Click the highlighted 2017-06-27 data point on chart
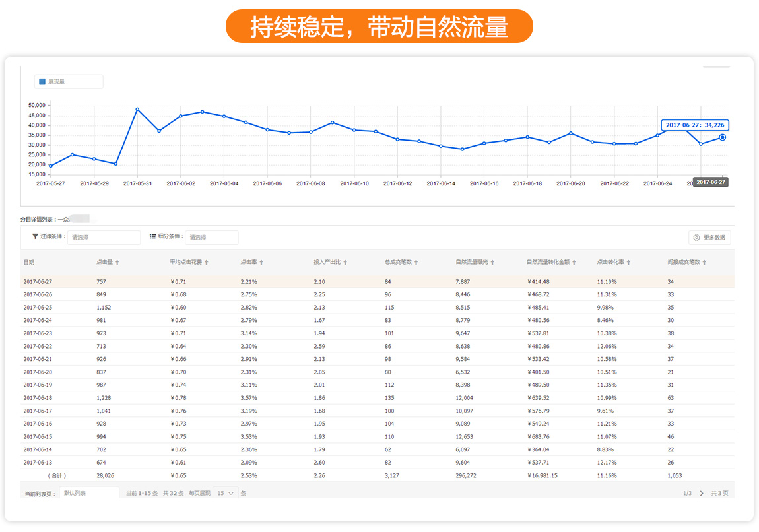The width and height of the screenshot is (759, 532). (x=722, y=137)
